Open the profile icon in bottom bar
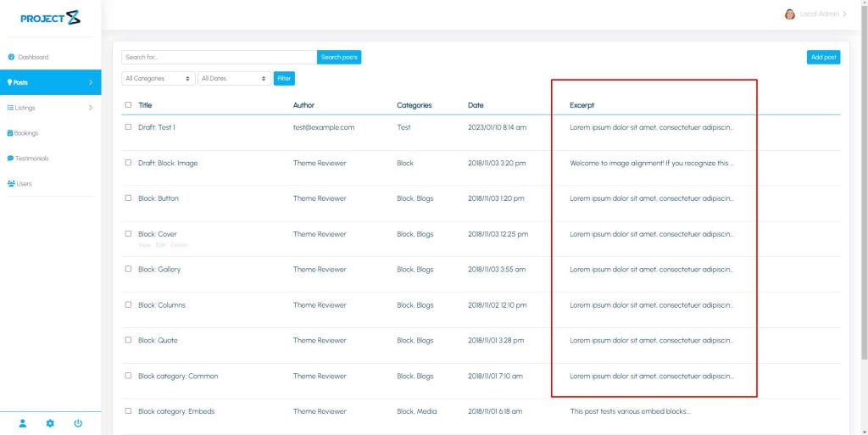The width and height of the screenshot is (868, 435). click(23, 423)
